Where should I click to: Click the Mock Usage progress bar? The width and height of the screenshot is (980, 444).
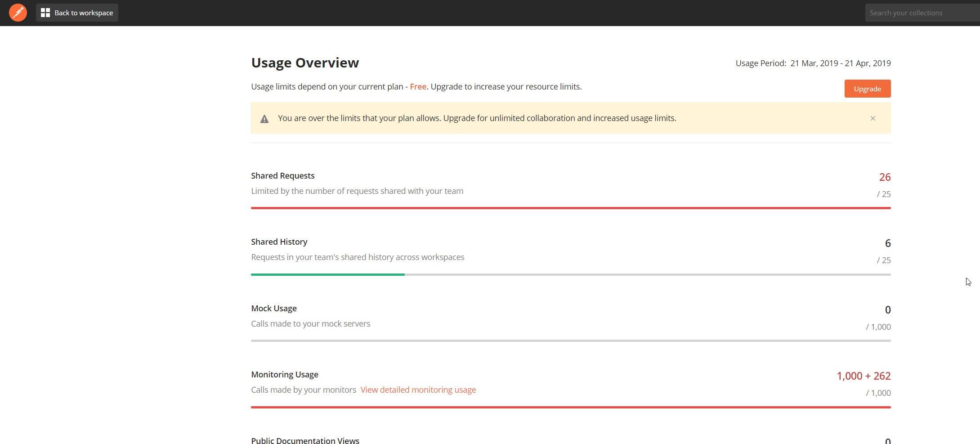(570, 341)
